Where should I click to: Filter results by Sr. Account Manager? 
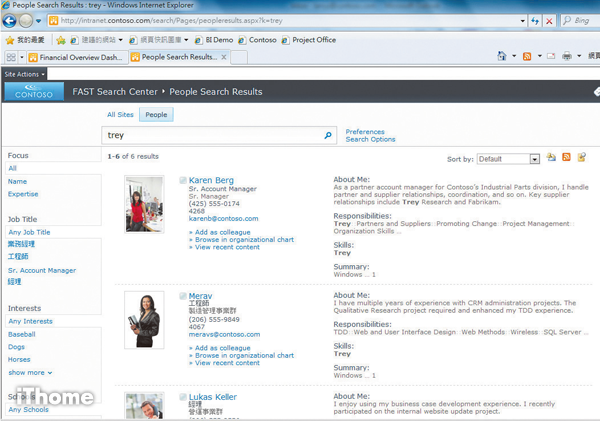(x=42, y=270)
